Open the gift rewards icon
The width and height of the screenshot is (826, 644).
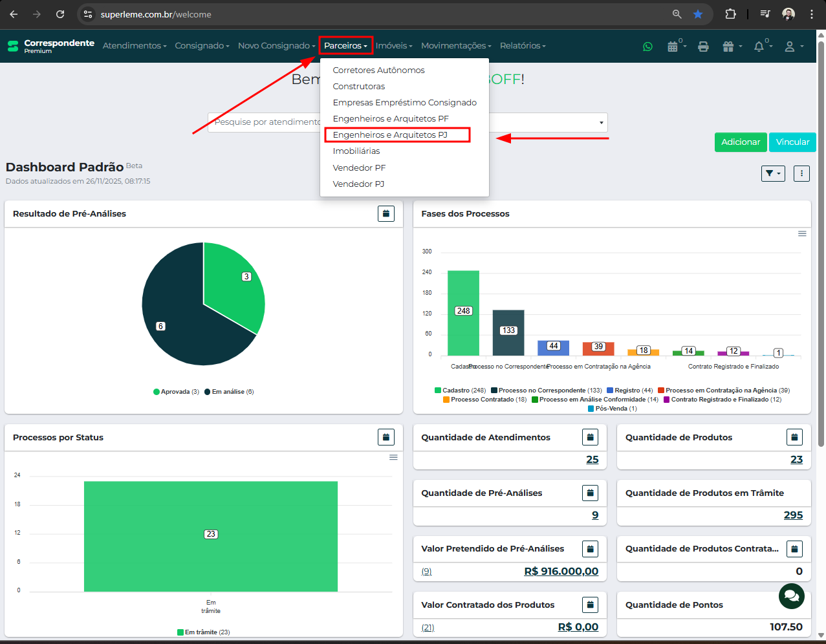728,47
